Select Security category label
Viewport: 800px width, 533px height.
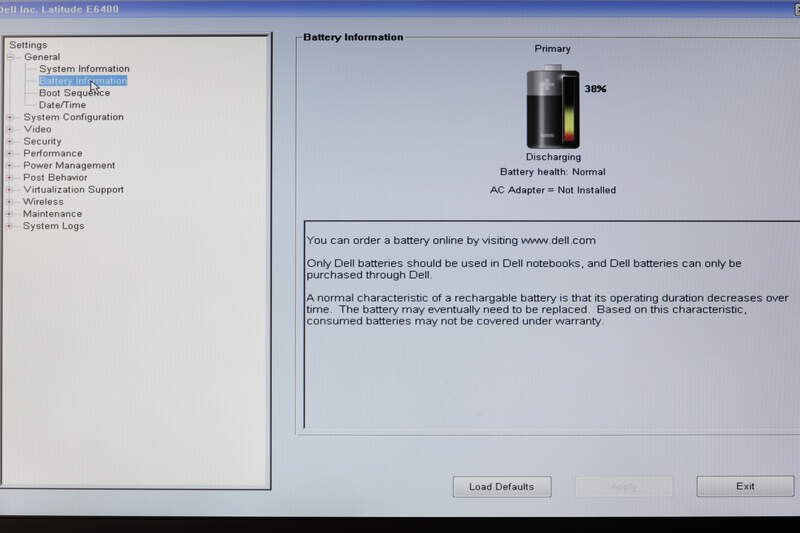[42, 141]
